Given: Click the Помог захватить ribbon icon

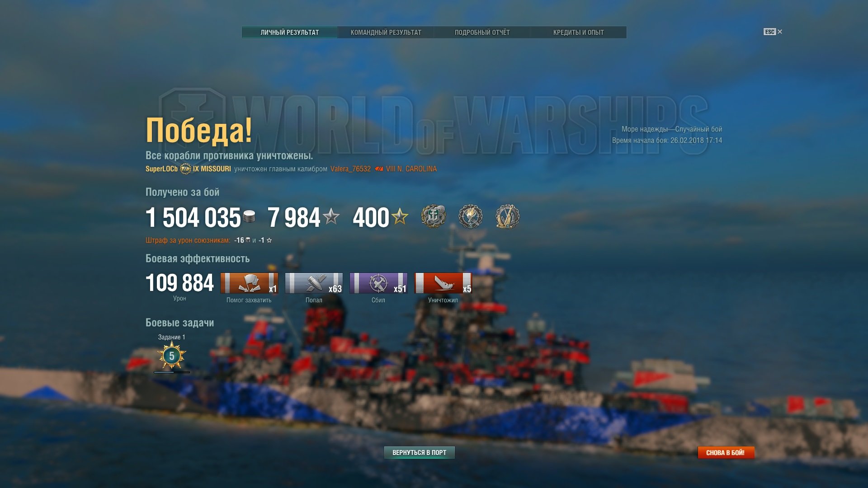Looking at the screenshot, I should (249, 283).
